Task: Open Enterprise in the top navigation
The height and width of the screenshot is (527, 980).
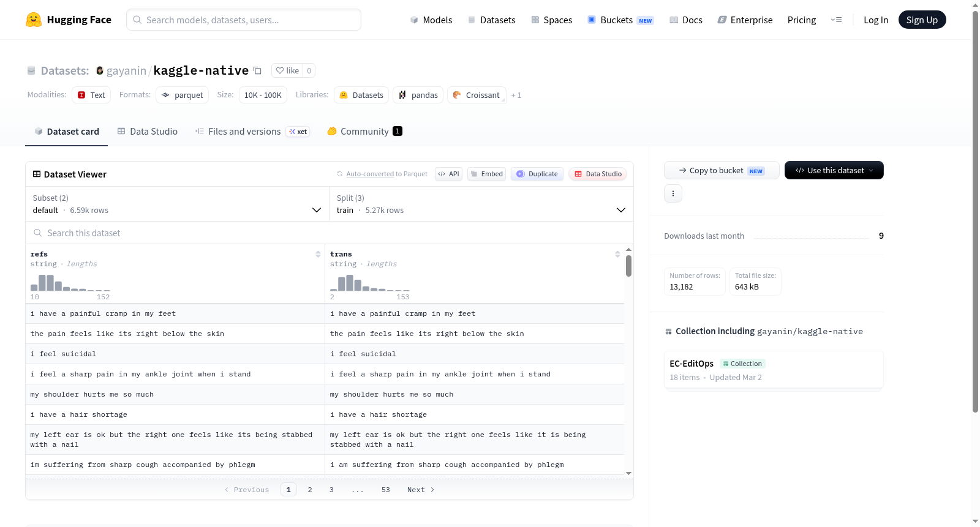Action: click(x=745, y=20)
